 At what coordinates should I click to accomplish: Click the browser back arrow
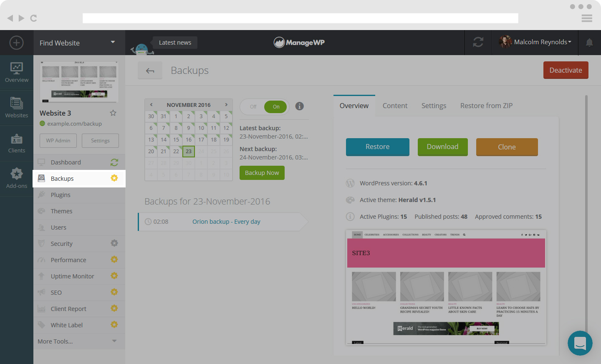(x=10, y=18)
